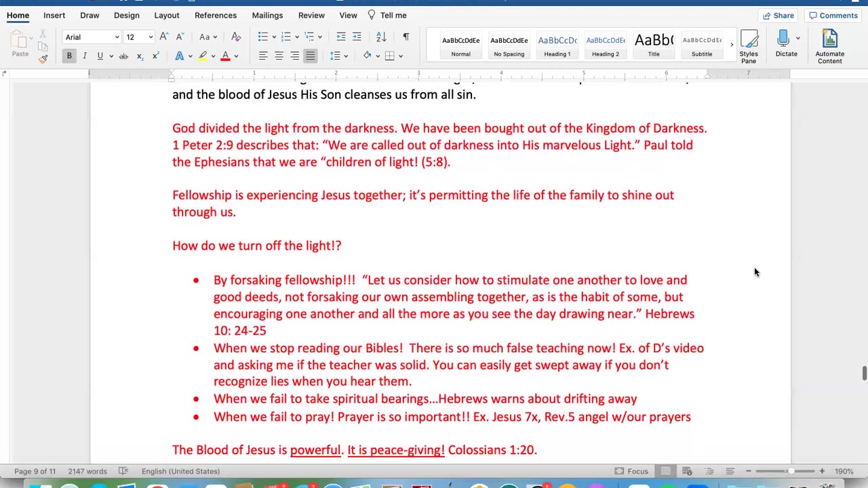Expand the bullets style dropdown arrow
This screenshot has width=868, height=488.
[x=273, y=37]
